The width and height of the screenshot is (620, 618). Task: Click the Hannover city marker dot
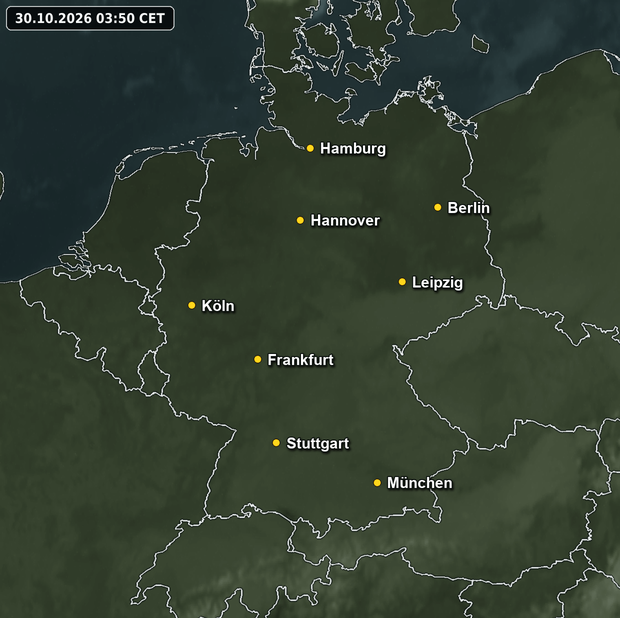300,220
